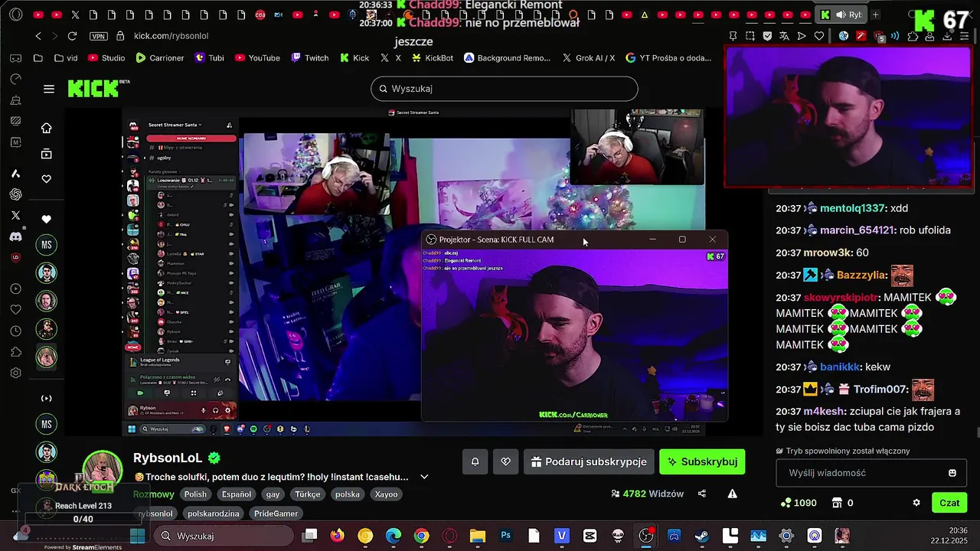This screenshot has height=551, width=980.
Task: Select the Türkçe tag
Action: [x=308, y=494]
